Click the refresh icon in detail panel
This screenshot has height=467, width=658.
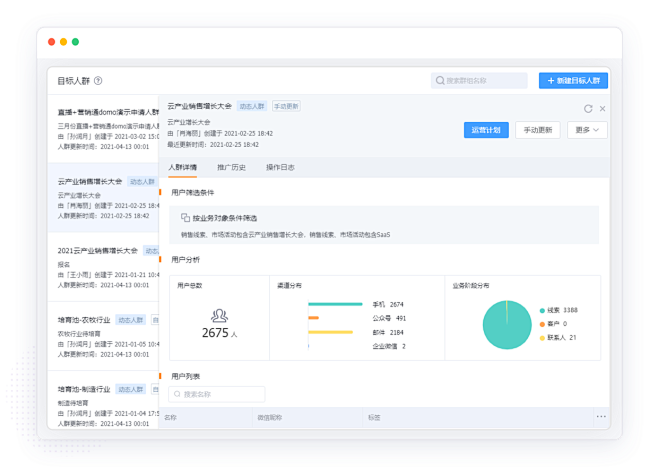click(x=588, y=108)
